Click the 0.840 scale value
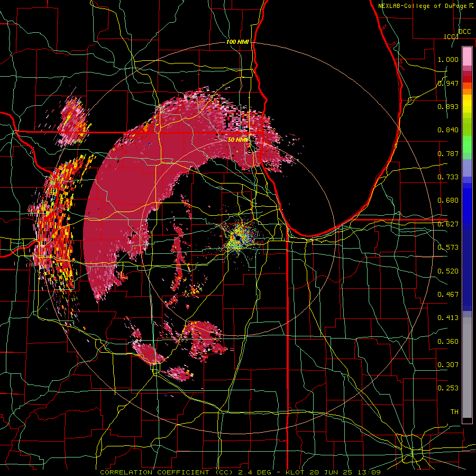 pyautogui.click(x=448, y=130)
